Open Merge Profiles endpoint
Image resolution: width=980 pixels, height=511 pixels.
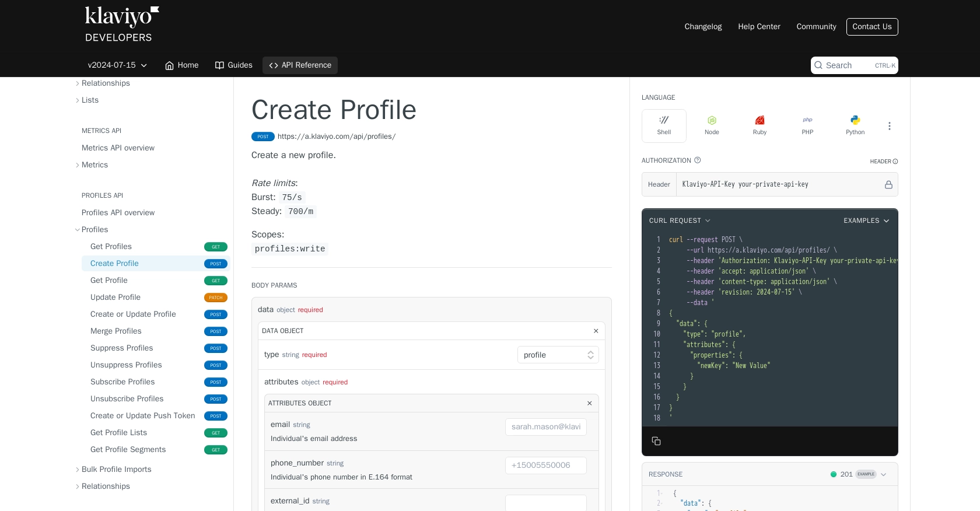tap(156, 331)
